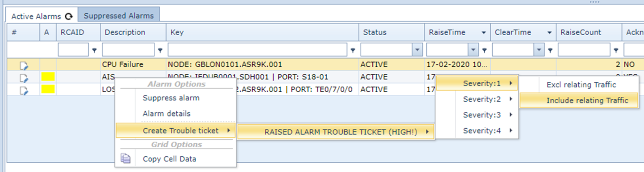
Task: Switch to the Suppressed Alarms tab
Action: click(x=118, y=16)
